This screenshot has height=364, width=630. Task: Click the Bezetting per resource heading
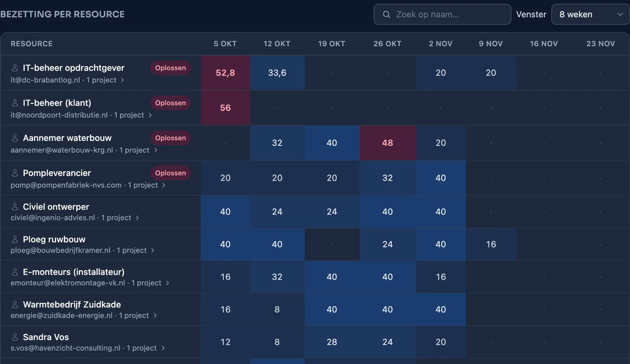pos(62,14)
